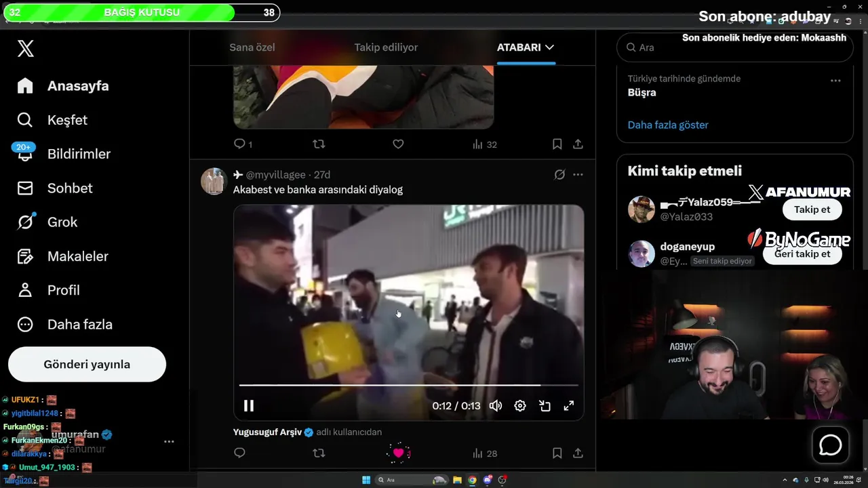View analytics showing 32 views
The image size is (868, 488).
pyautogui.click(x=484, y=144)
